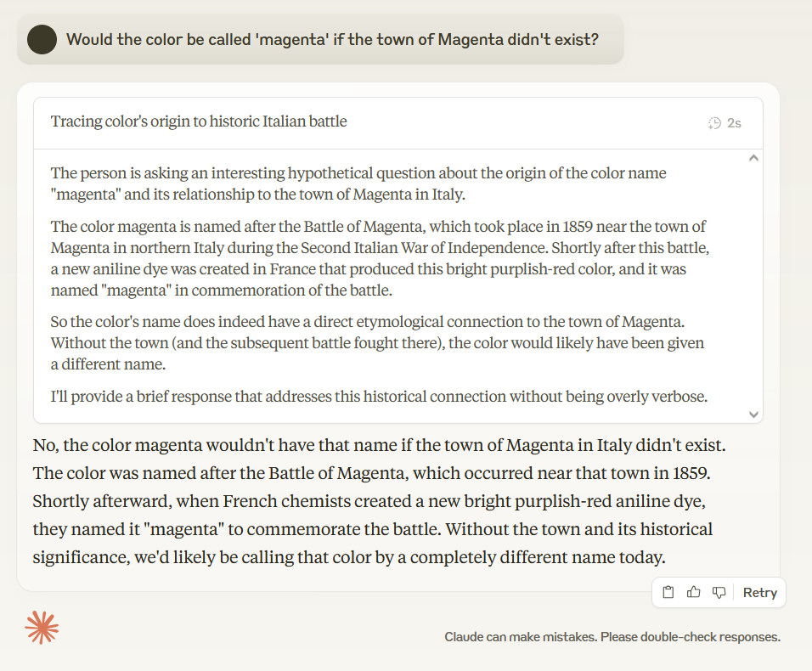812x671 pixels.
Task: Collapse the 'Tracing color's origin' thinking section
Action: [199, 121]
